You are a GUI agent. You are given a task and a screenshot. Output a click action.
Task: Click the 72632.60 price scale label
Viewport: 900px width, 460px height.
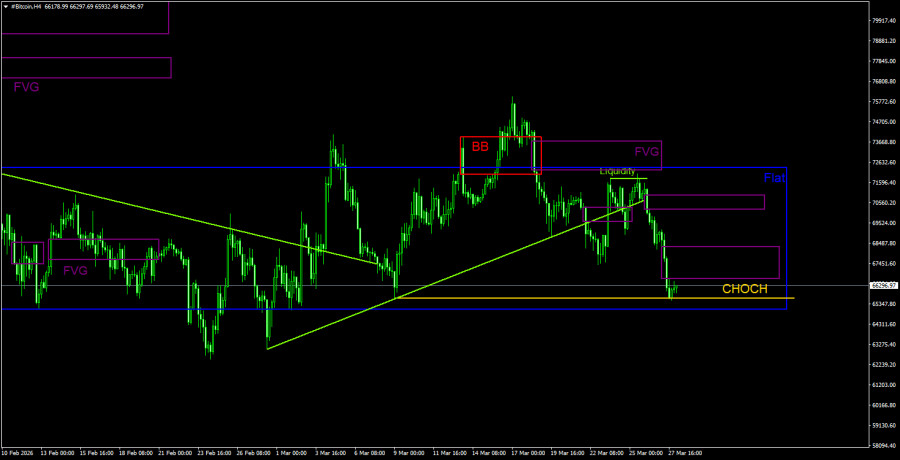pos(878,162)
